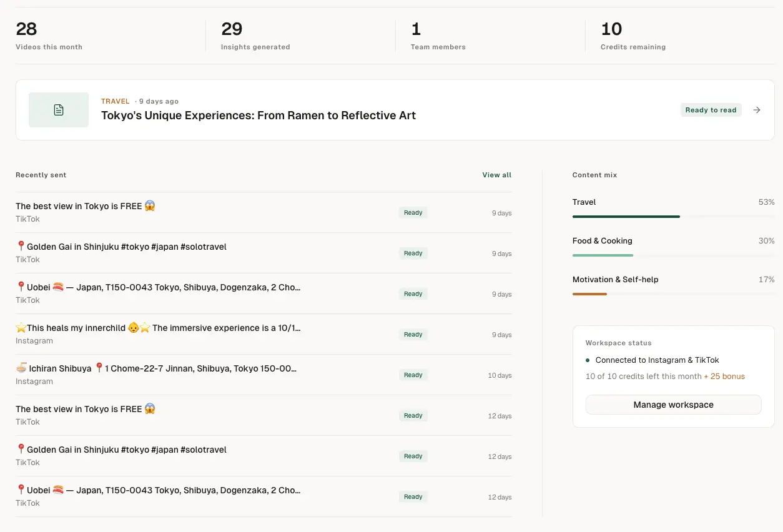Open 'The best view in Tokyo' sent 12 days ago
The image size is (783, 532).
pyautogui.click(x=263, y=415)
